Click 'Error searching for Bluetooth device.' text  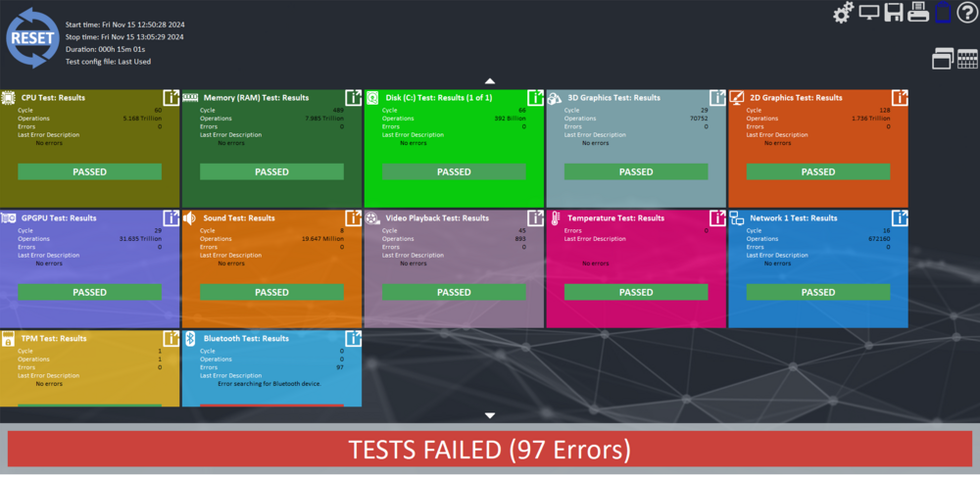[x=269, y=383]
